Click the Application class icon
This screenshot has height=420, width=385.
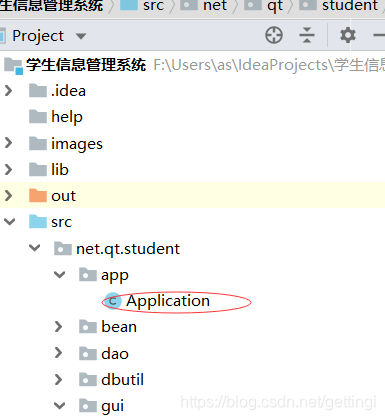click(x=112, y=301)
